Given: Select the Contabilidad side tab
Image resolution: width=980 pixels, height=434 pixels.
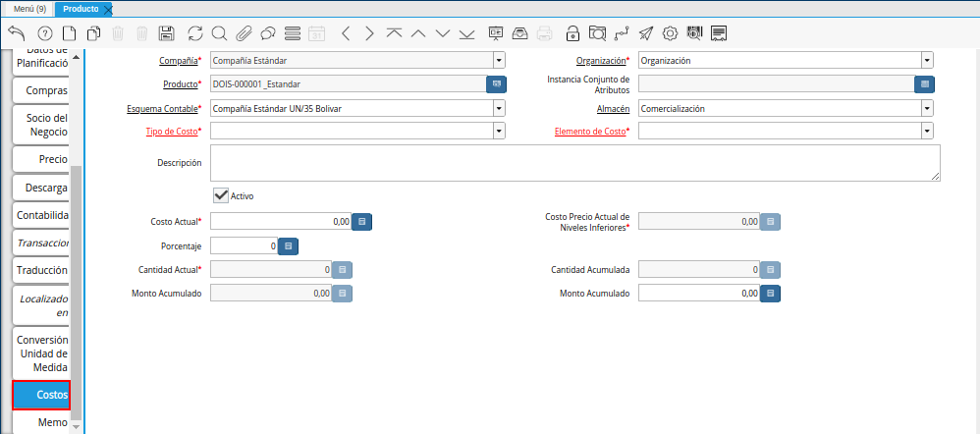Looking at the screenshot, I should point(41,215).
